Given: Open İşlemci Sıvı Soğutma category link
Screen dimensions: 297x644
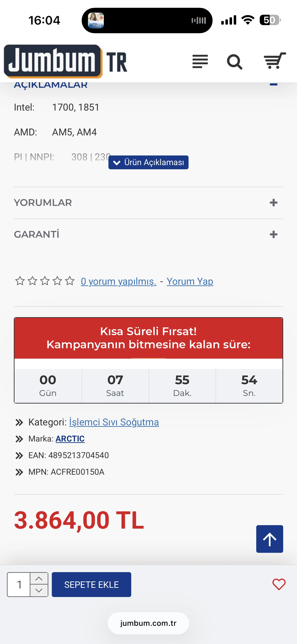Looking at the screenshot, I should tap(114, 422).
